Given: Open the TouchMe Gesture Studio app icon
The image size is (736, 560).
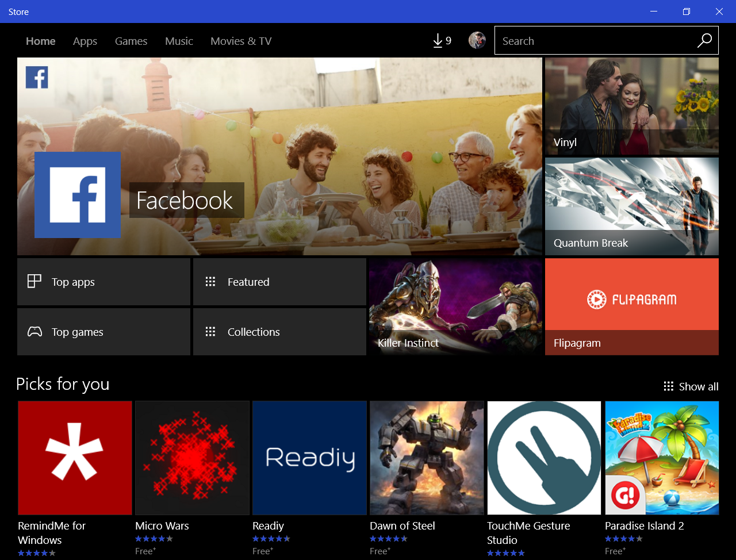Looking at the screenshot, I should [x=544, y=458].
